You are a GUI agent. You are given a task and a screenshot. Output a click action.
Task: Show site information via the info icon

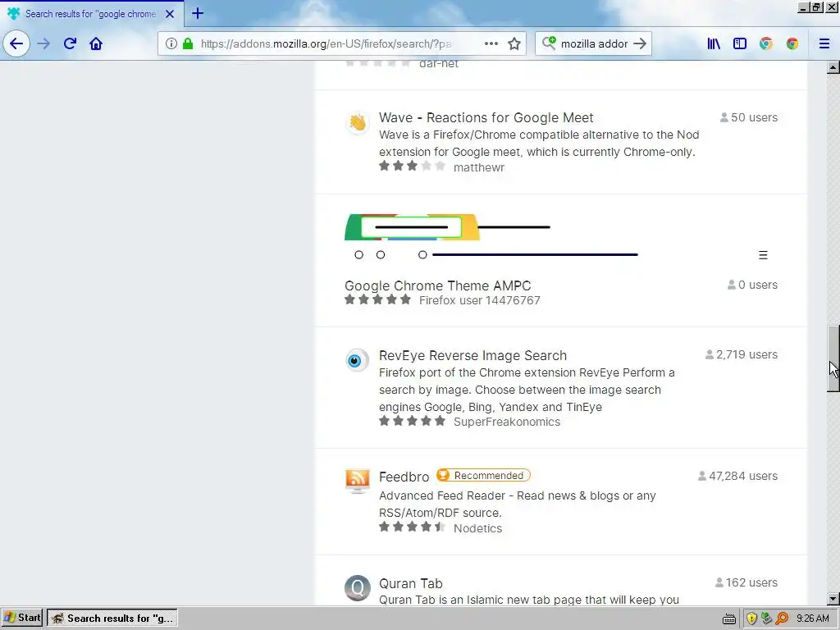pos(171,43)
